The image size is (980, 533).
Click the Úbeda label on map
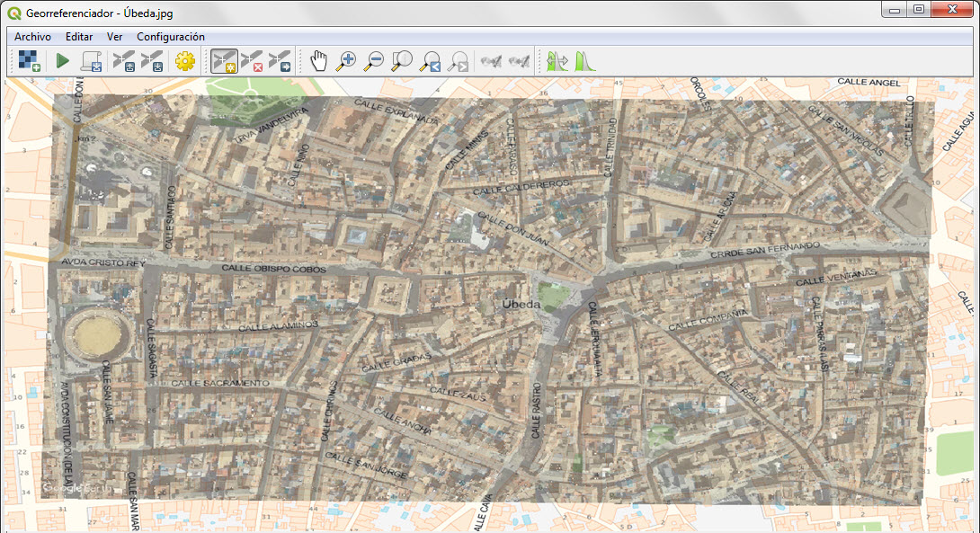point(521,305)
